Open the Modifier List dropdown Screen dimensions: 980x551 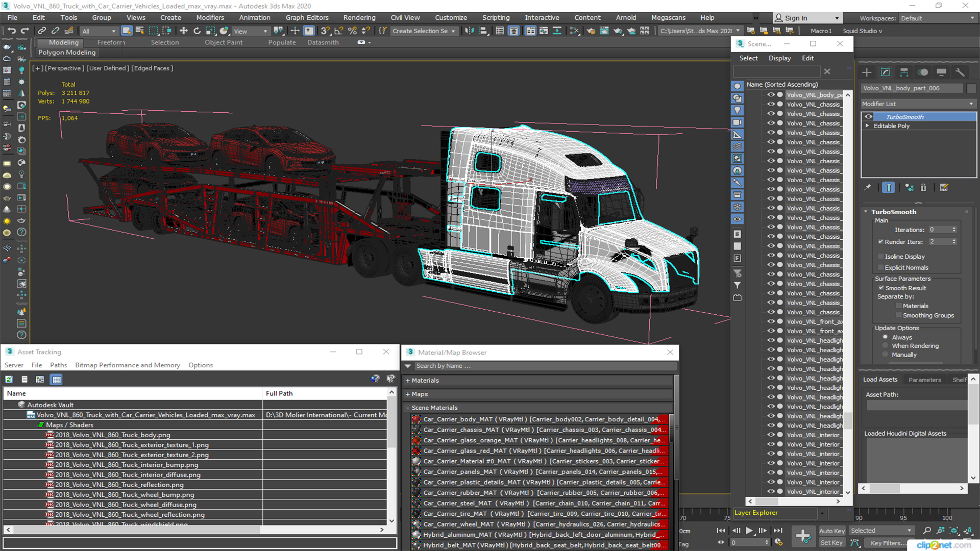point(918,104)
